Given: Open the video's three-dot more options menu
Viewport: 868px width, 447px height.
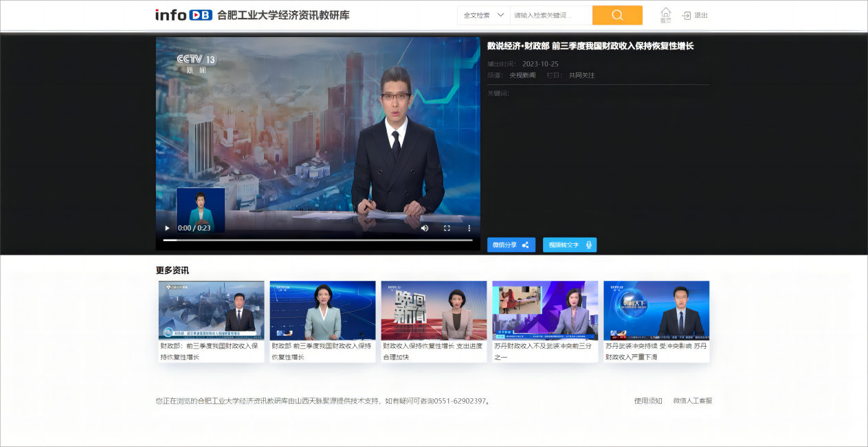Looking at the screenshot, I should (x=469, y=228).
